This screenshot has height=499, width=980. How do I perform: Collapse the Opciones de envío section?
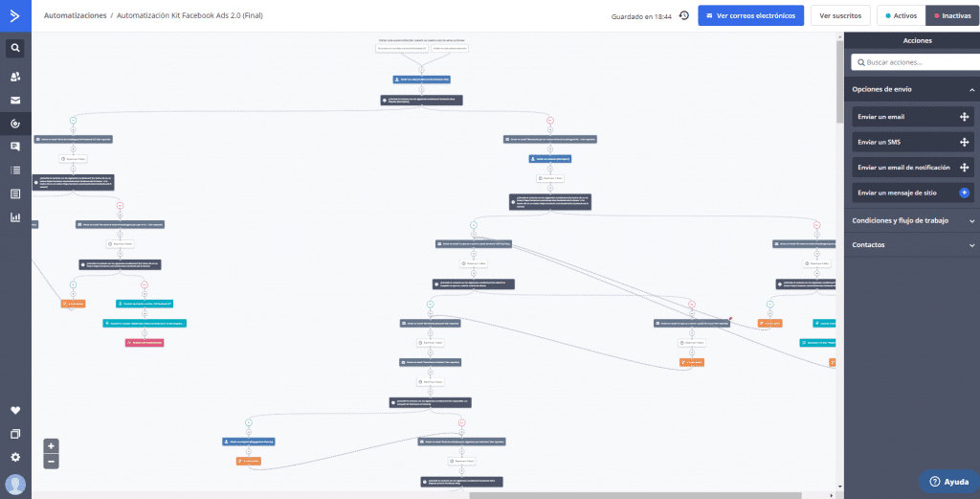pos(972,89)
